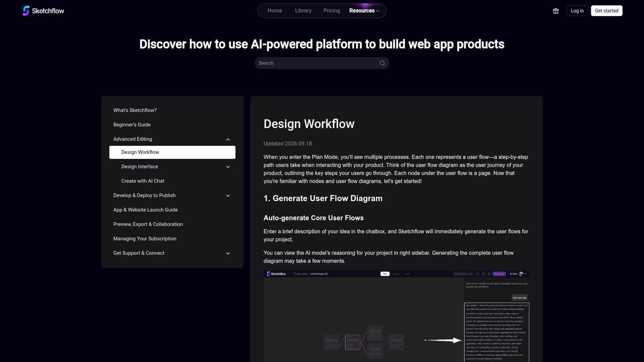The height and width of the screenshot is (362, 644).
Task: Select Get Support & Connect label
Action: coord(139,253)
